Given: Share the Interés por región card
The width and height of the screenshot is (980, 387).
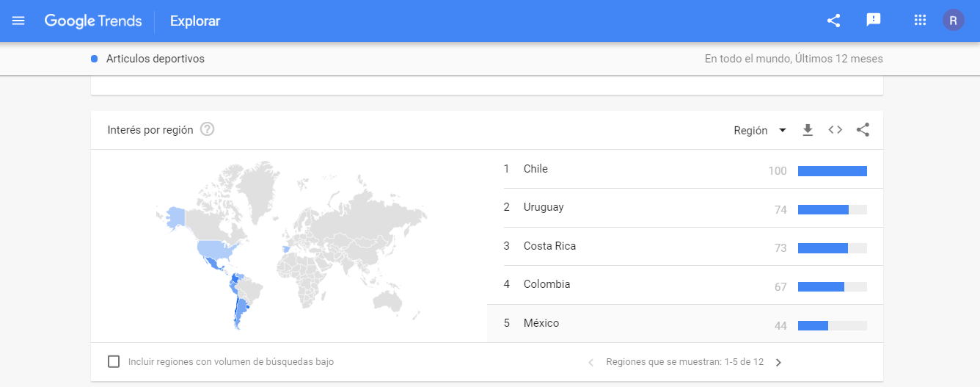Looking at the screenshot, I should (x=863, y=130).
